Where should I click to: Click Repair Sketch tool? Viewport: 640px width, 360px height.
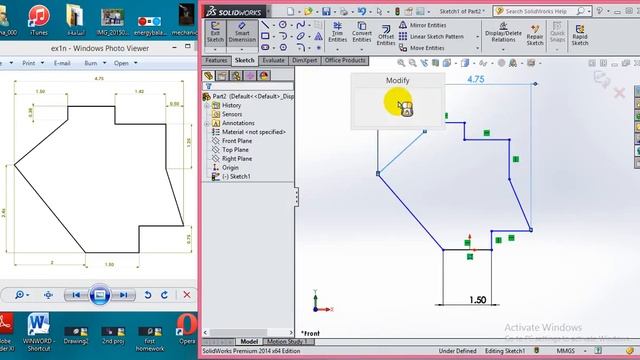(535, 35)
